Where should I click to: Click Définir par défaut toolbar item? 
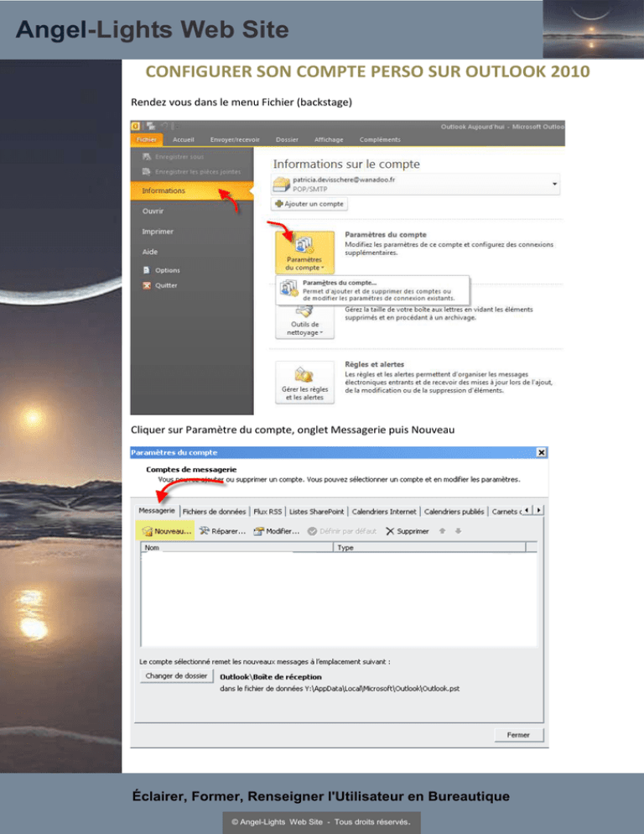pos(342,531)
